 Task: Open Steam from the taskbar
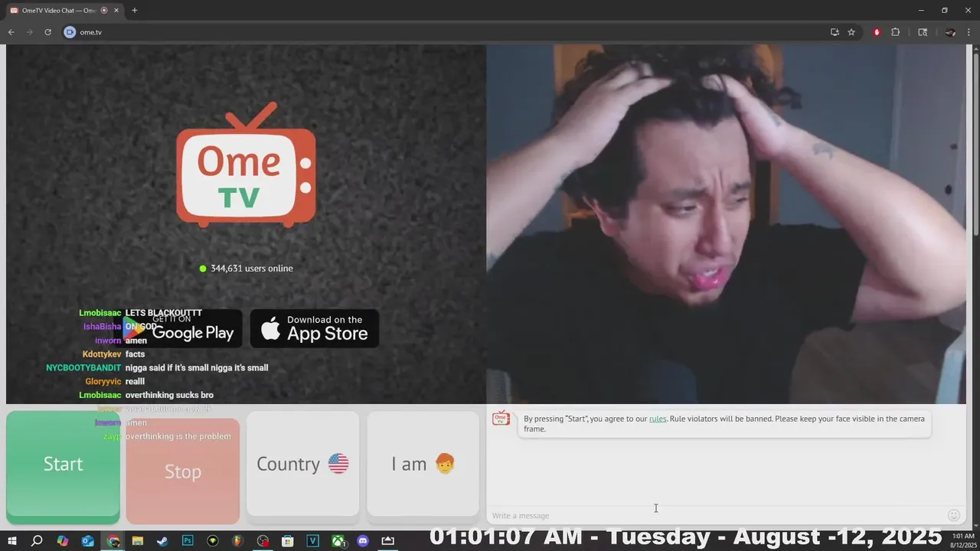click(x=162, y=541)
